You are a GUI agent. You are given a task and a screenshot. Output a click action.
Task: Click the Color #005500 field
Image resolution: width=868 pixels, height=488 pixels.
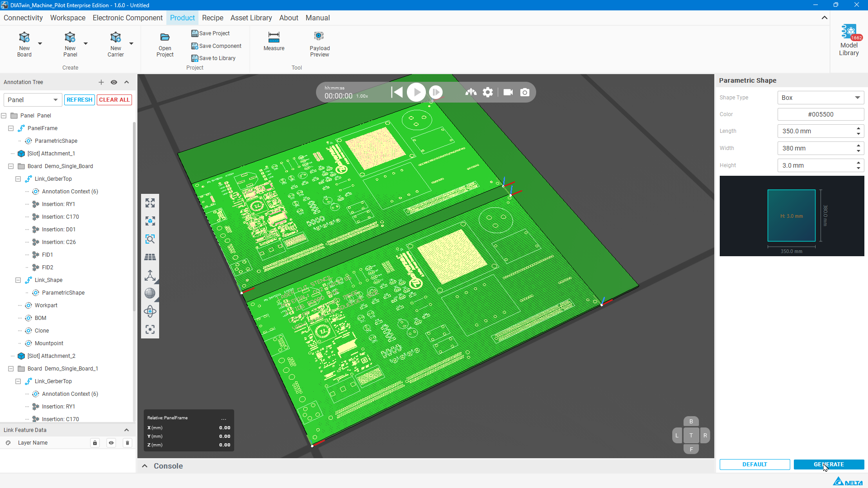tap(821, 114)
